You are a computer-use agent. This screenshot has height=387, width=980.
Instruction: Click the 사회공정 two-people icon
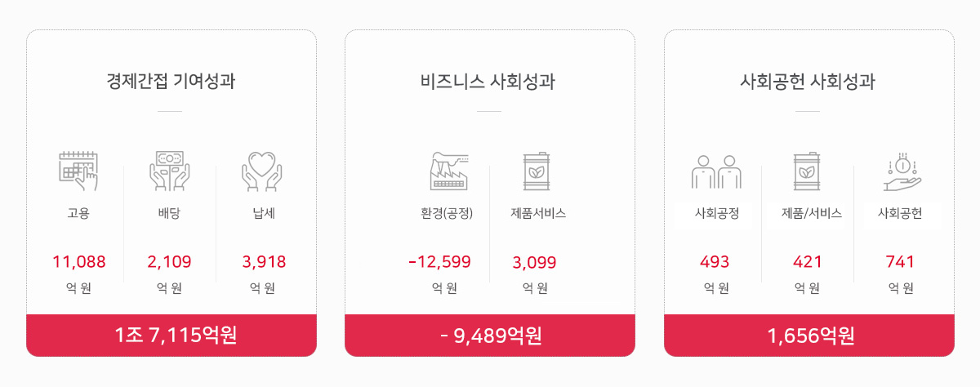[716, 171]
